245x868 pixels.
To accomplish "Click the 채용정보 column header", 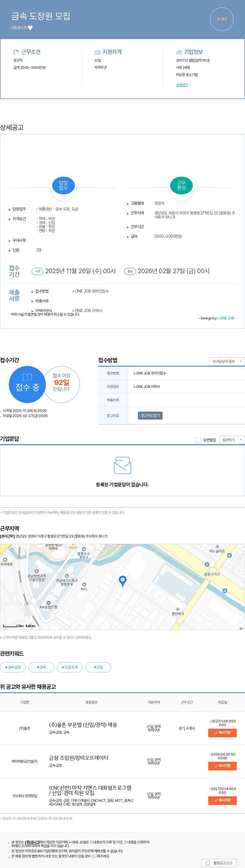I will 91,702.
